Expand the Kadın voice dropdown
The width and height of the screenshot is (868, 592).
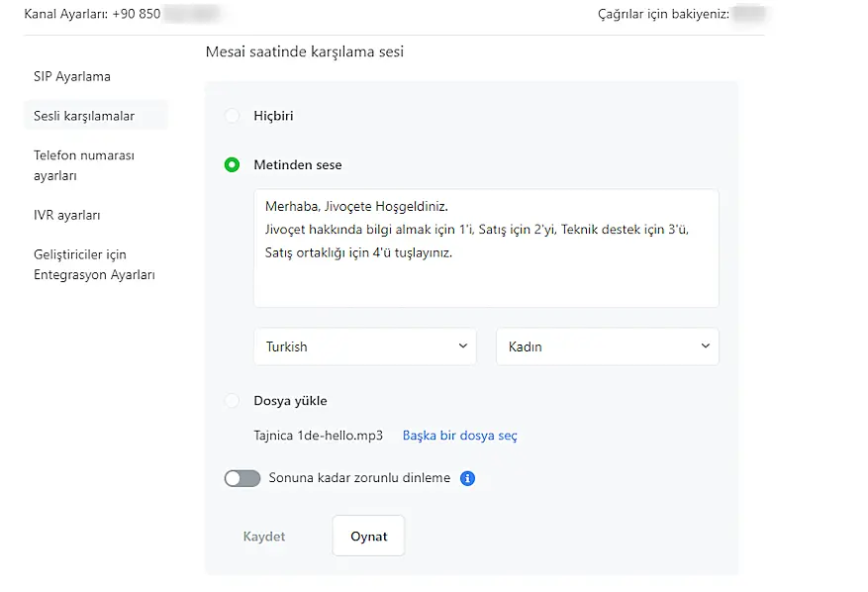pos(607,346)
